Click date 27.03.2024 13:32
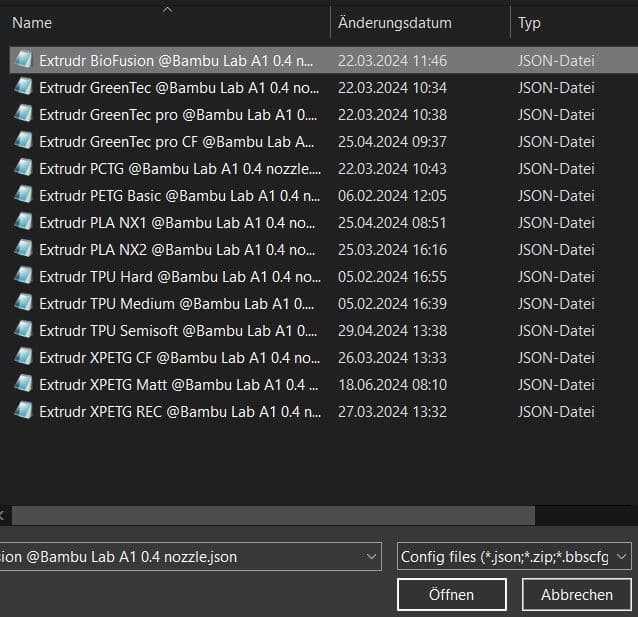This screenshot has height=617, width=638. point(392,412)
